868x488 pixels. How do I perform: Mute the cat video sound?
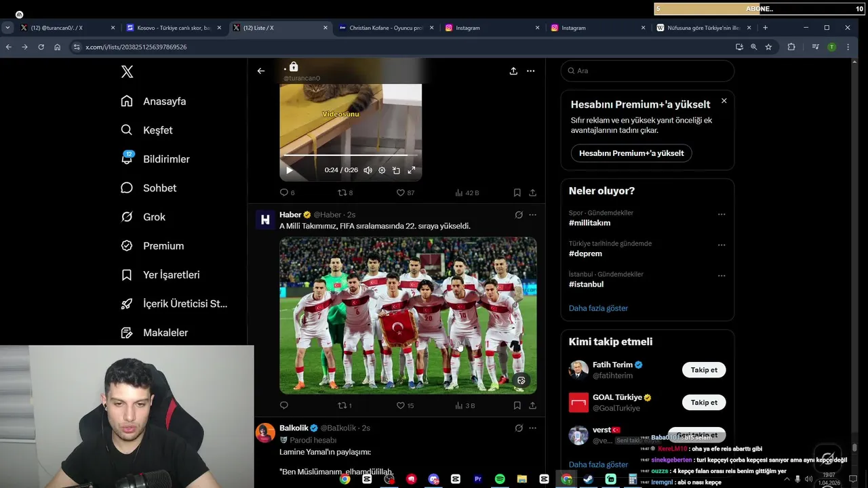pos(368,170)
